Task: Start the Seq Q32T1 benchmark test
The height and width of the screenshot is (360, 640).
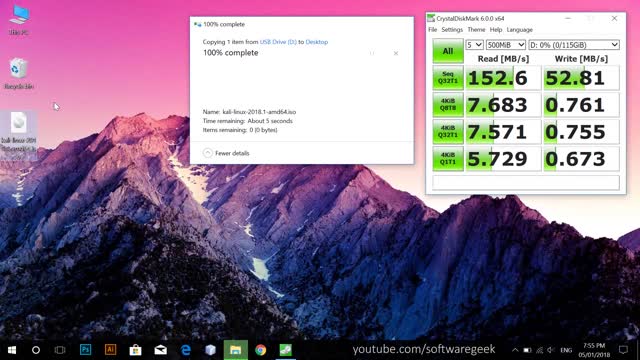Action: tap(448, 78)
